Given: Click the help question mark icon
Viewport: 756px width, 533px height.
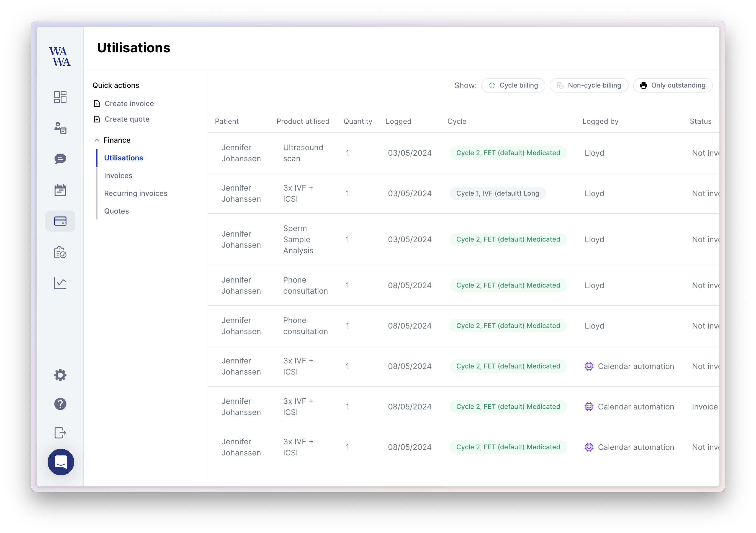Looking at the screenshot, I should (60, 404).
